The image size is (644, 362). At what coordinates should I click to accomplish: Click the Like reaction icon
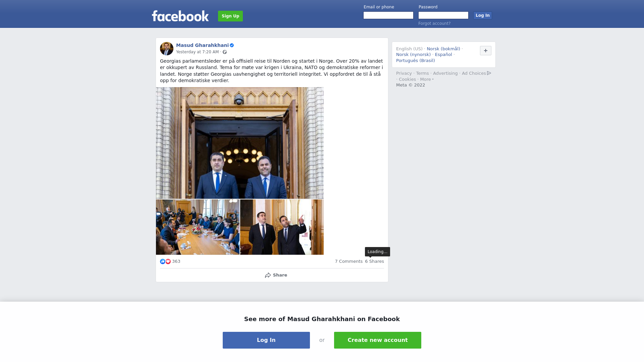click(163, 261)
